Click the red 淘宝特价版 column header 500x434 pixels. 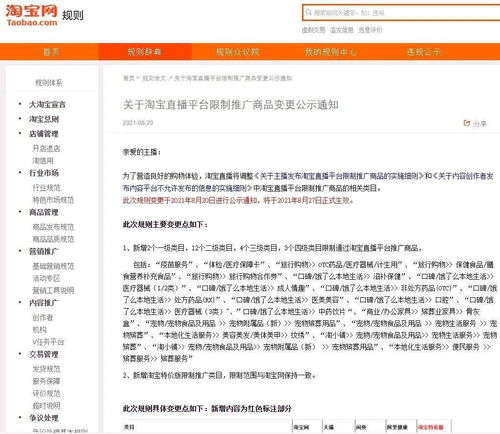(x=431, y=427)
